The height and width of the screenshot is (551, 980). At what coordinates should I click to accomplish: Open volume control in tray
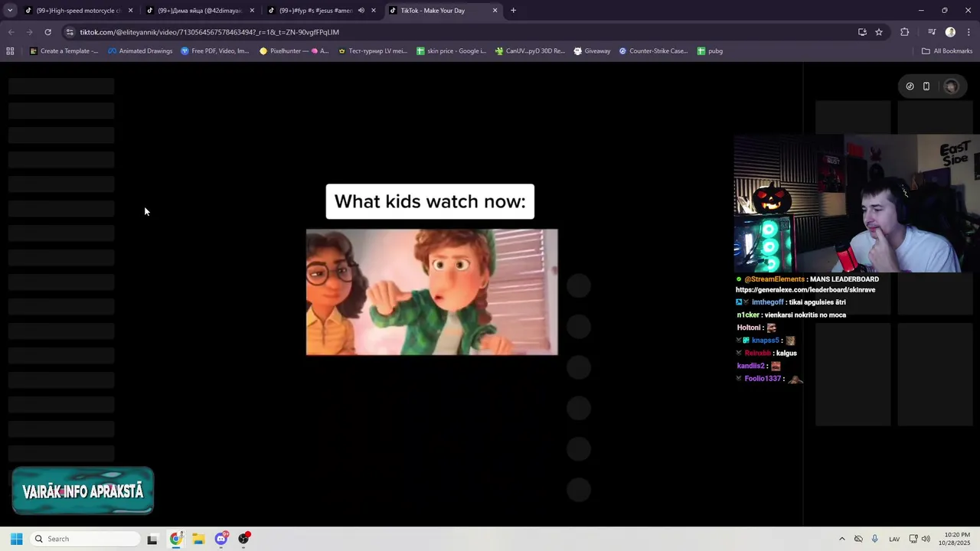click(926, 539)
